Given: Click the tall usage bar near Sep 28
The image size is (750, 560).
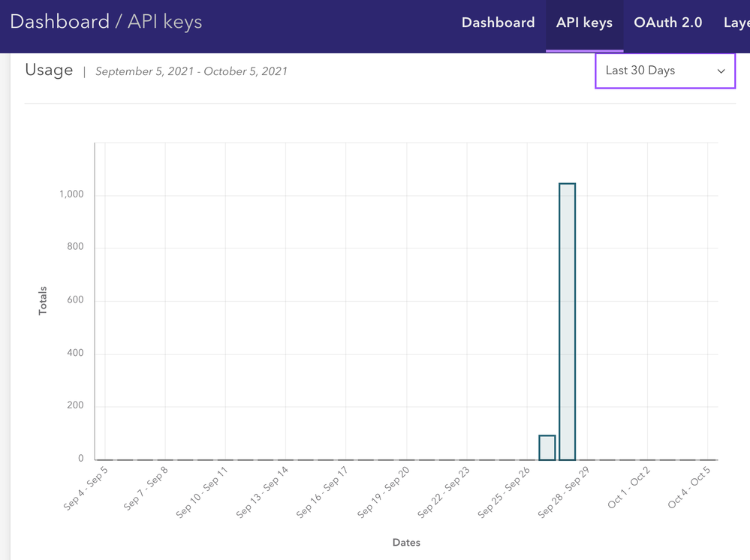Looking at the screenshot, I should coord(568,321).
